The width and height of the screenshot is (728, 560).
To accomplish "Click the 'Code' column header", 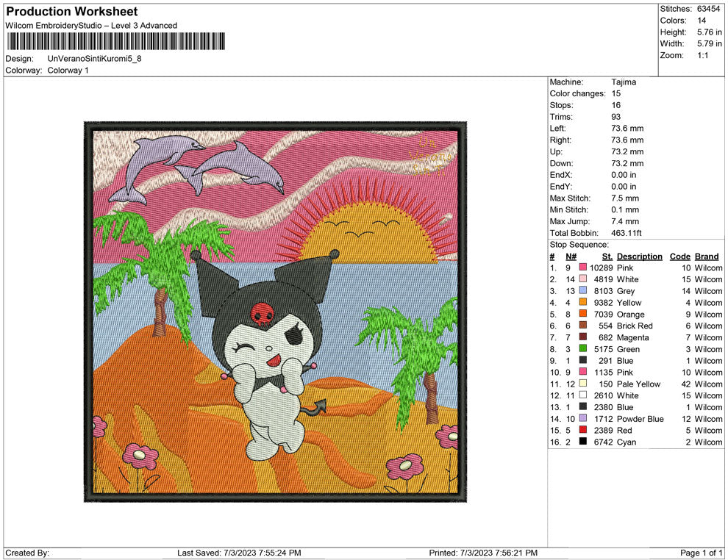I will (679, 256).
